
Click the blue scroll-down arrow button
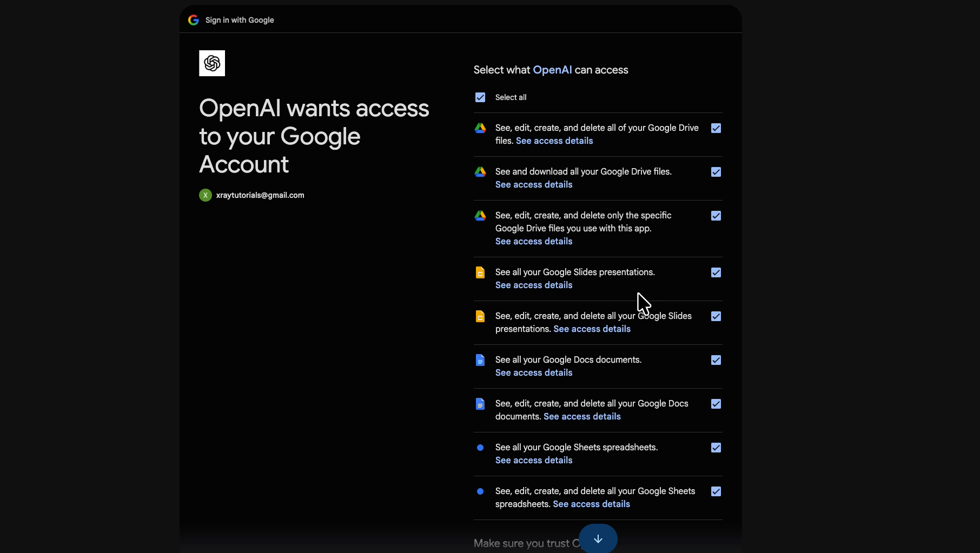(598, 539)
